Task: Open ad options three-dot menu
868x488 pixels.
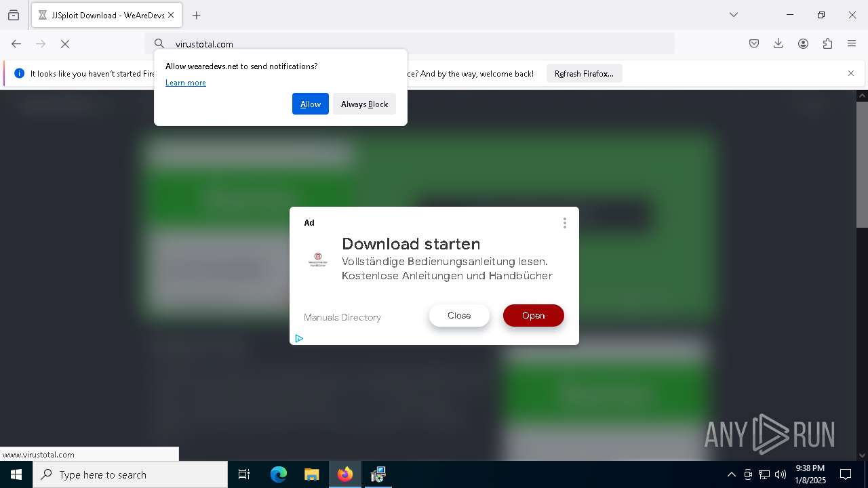Action: tap(565, 223)
